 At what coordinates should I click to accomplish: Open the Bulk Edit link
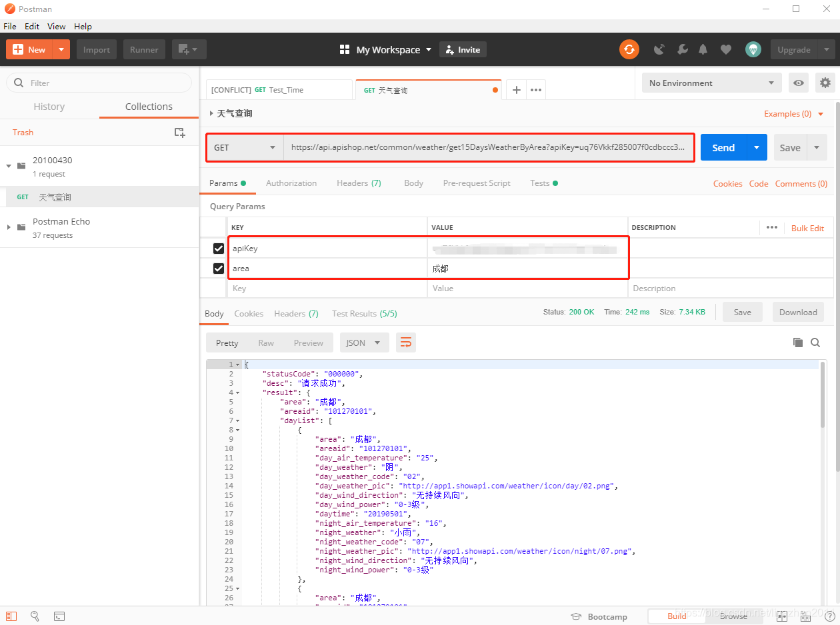point(807,228)
